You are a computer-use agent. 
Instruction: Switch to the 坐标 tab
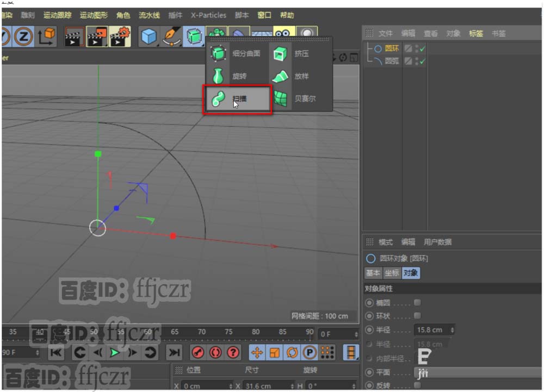pos(392,273)
